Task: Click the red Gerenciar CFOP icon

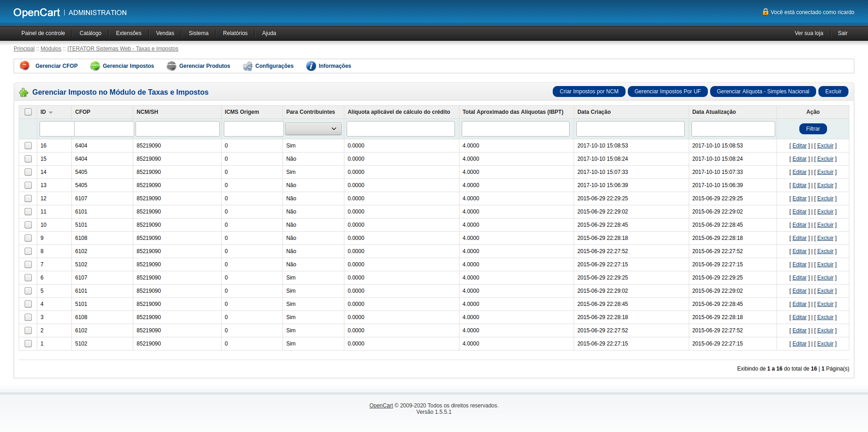Action: 25,66
